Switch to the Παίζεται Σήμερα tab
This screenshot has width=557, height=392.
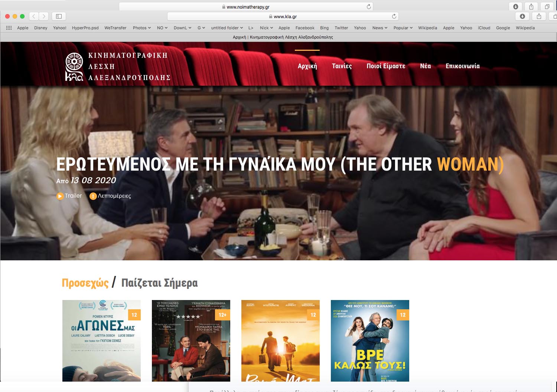pos(159,283)
